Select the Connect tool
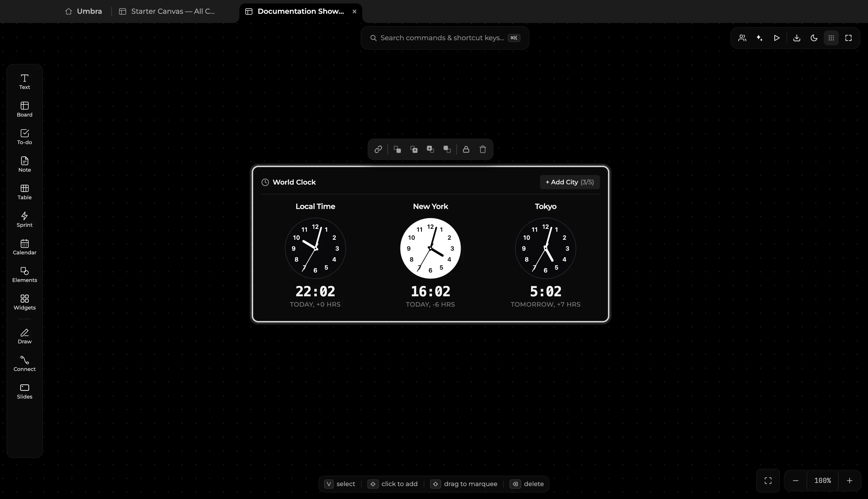Screen dimensions: 868x499 (x=24, y=363)
